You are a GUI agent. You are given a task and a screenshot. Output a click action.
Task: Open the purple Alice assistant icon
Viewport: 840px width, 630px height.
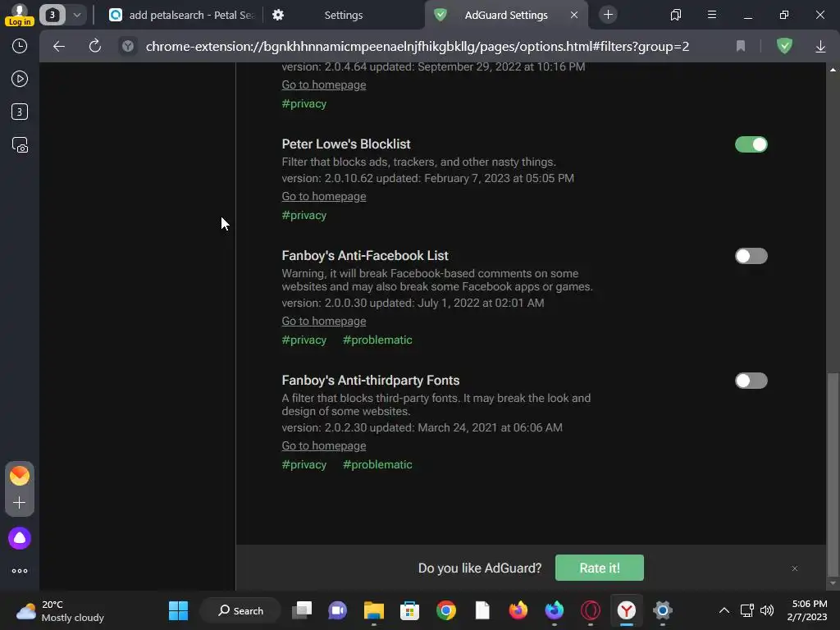point(20,538)
